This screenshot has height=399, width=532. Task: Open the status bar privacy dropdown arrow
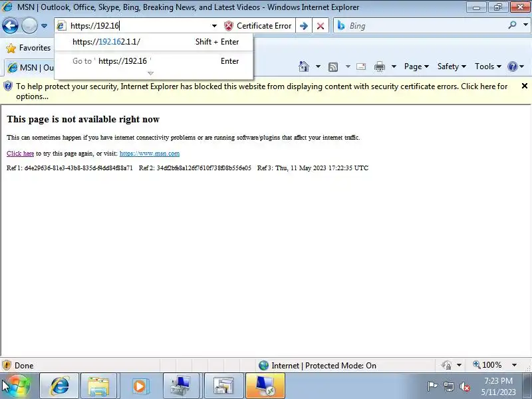click(459, 365)
